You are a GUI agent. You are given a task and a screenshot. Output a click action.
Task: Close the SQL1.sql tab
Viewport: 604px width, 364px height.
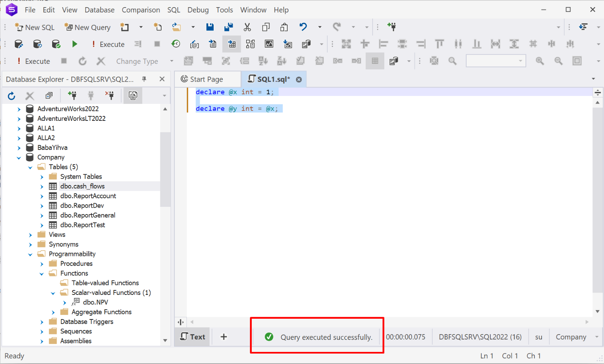(x=299, y=79)
